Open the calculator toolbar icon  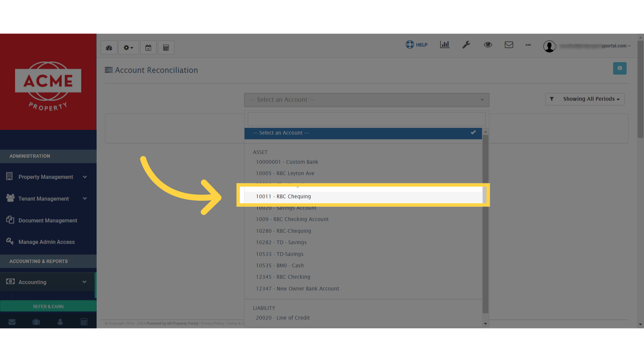coord(166,48)
